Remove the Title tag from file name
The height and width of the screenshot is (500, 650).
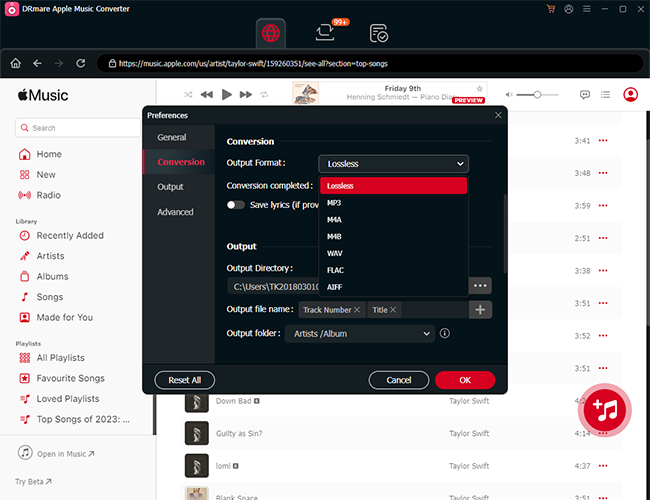point(393,310)
